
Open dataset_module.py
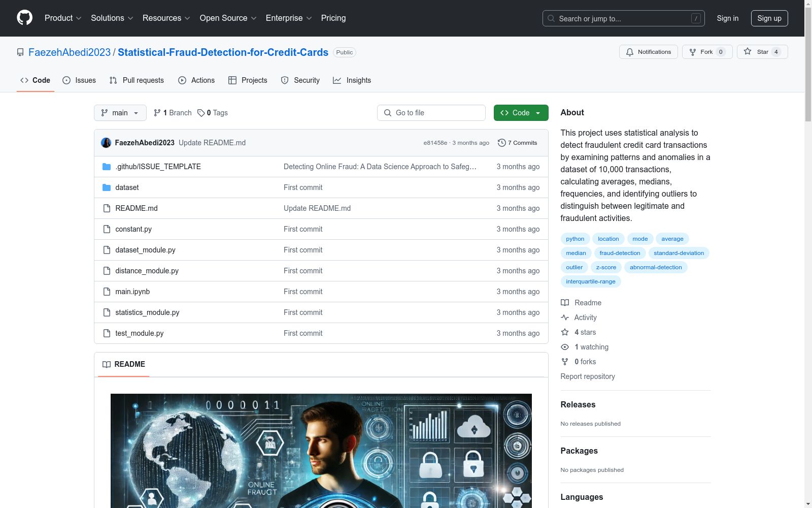click(145, 250)
